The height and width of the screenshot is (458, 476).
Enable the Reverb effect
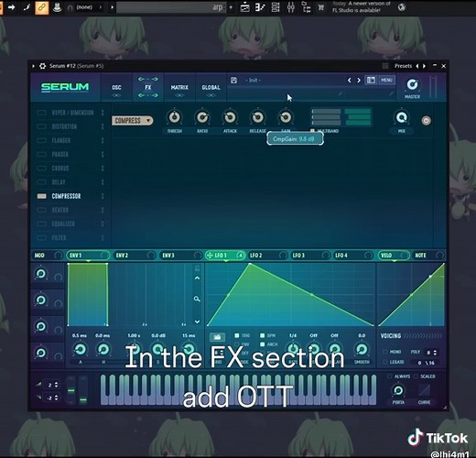41,210
